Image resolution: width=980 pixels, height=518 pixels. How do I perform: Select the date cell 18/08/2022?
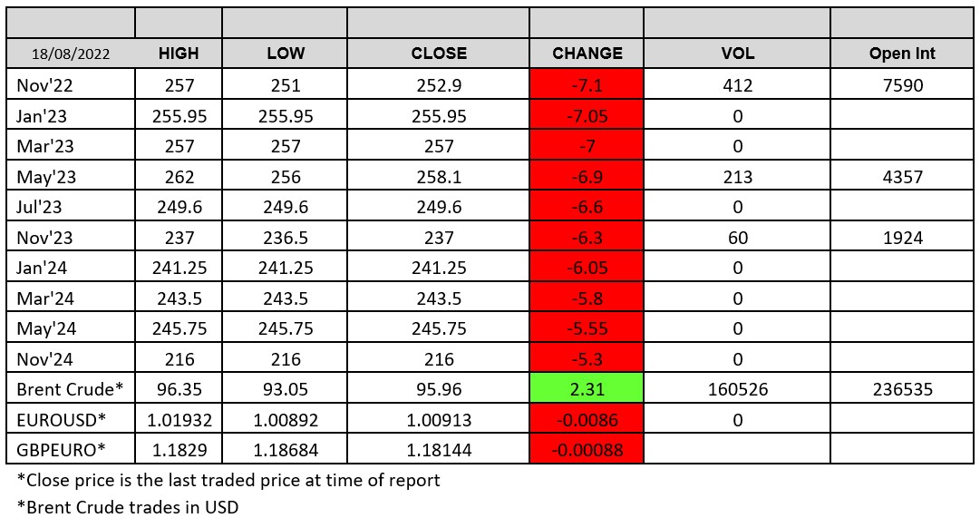(x=70, y=54)
